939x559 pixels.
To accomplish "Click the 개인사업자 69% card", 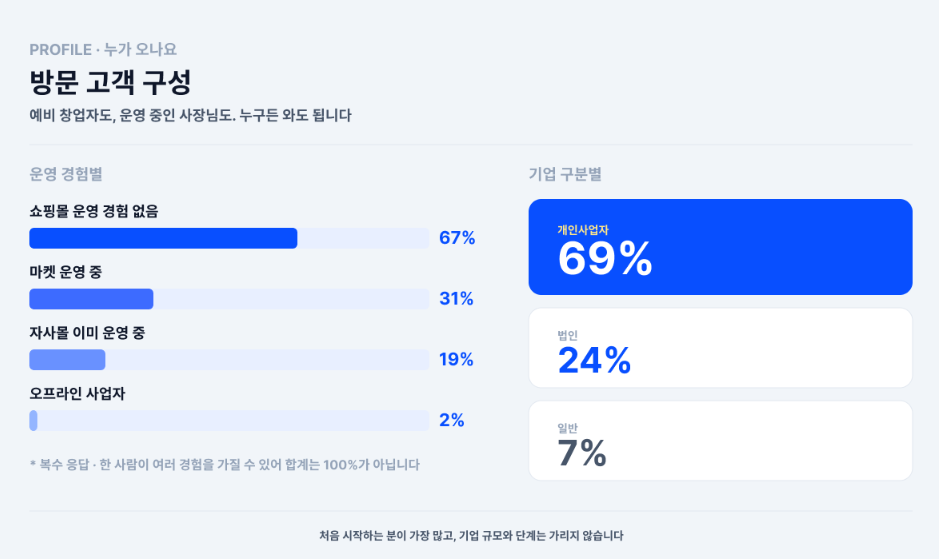I will coord(720,247).
